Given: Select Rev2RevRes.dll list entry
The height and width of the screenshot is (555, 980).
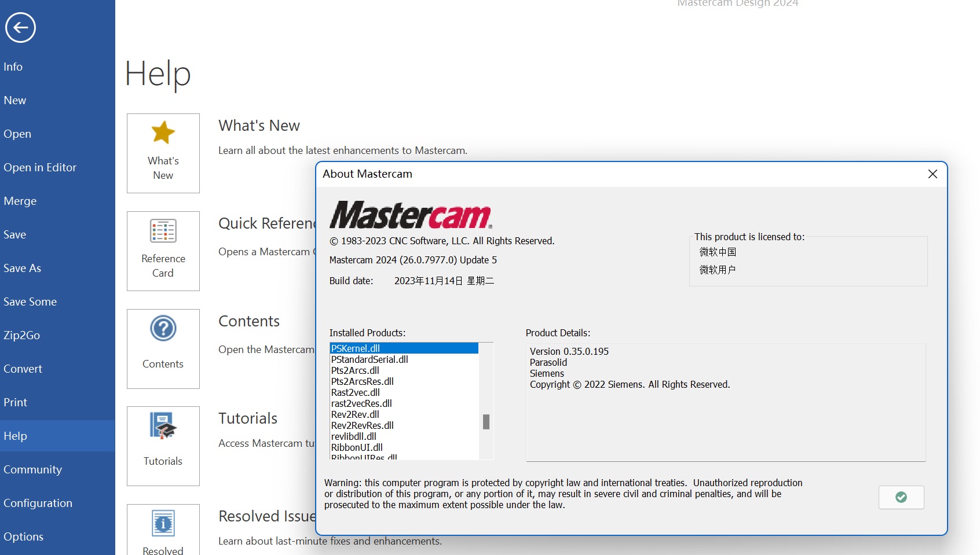Looking at the screenshot, I should pos(404,425).
